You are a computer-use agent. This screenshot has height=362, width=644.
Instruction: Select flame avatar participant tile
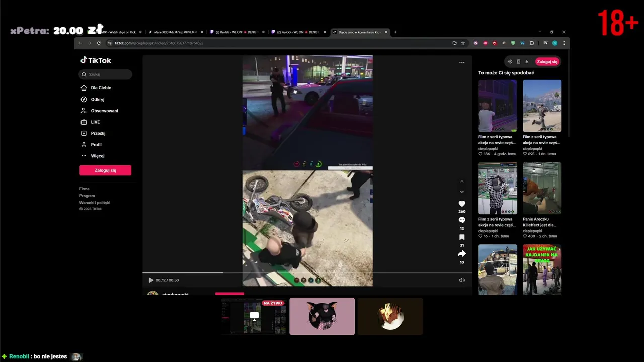(x=390, y=316)
